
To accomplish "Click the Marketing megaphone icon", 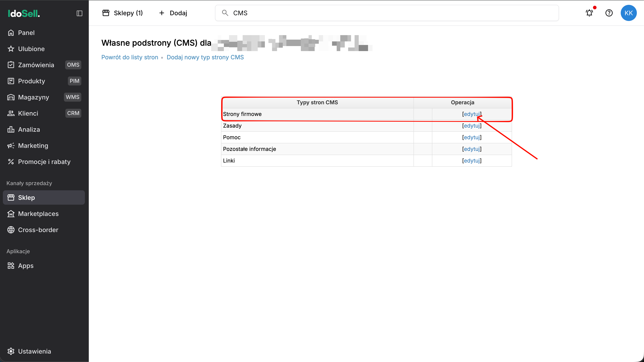I will 11,146.
